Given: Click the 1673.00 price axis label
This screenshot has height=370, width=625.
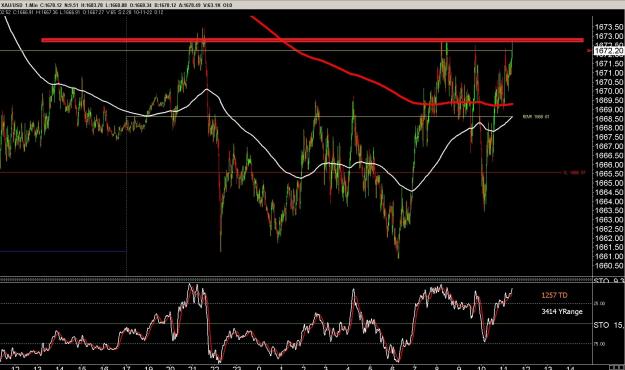Looking at the screenshot, I should pyautogui.click(x=609, y=36).
